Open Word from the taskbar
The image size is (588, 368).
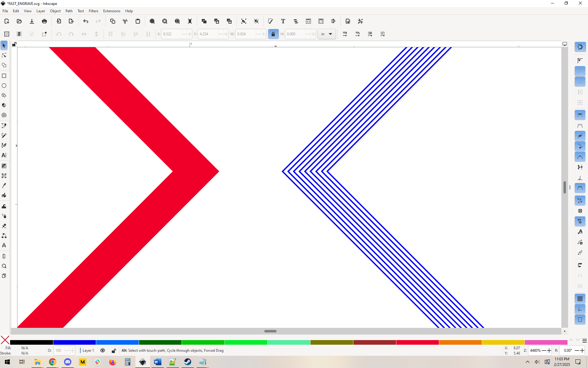point(157,362)
